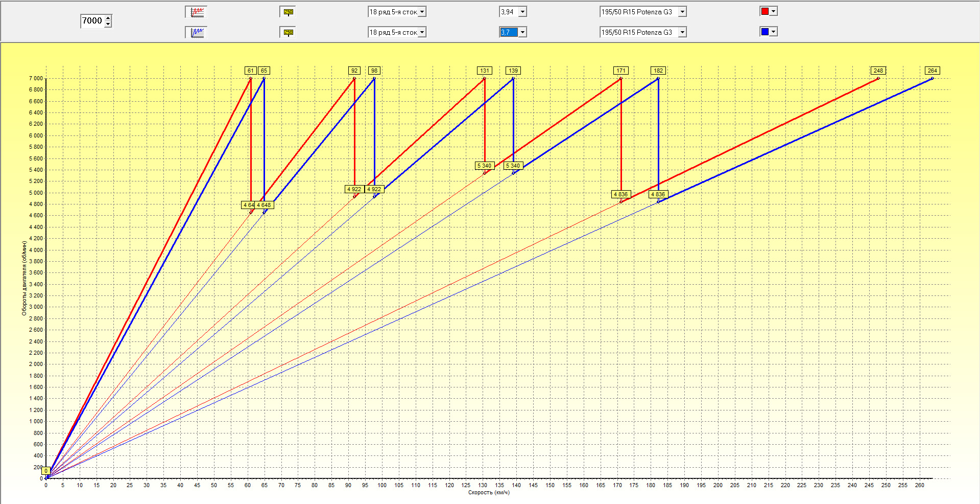This screenshot has height=504, width=980.
Task: Click the blue-series chart icon in second row
Action: 197,32
